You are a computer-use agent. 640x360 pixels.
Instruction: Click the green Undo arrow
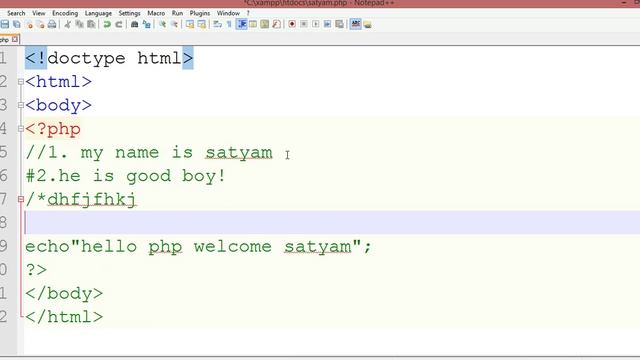(x=107, y=24)
